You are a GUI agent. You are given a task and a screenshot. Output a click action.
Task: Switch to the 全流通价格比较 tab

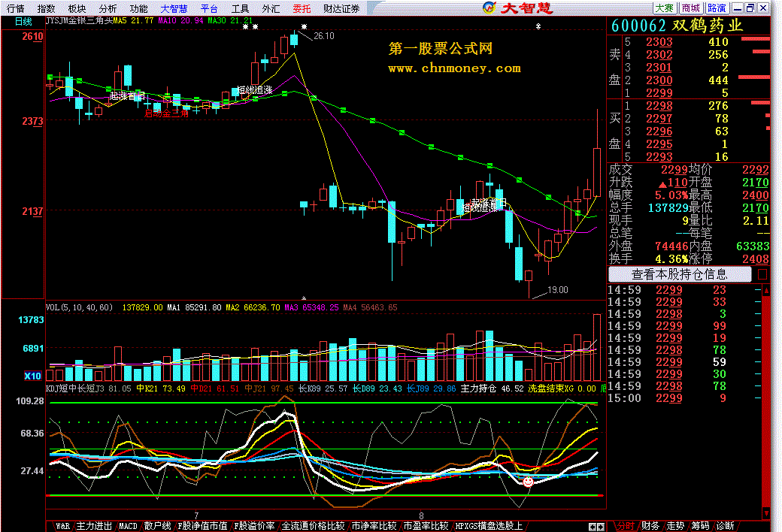(314, 526)
